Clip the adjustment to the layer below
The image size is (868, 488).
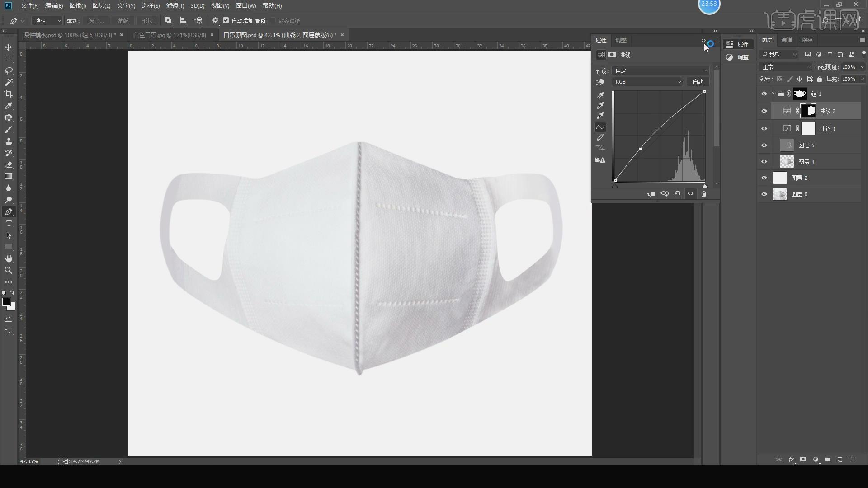point(651,194)
